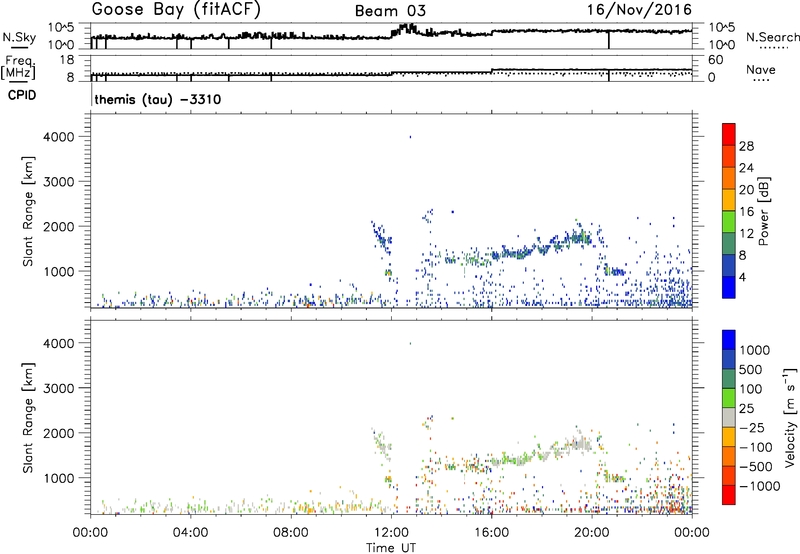
Task: Click the "16:00" time tick label
Action: pyautogui.click(x=491, y=533)
